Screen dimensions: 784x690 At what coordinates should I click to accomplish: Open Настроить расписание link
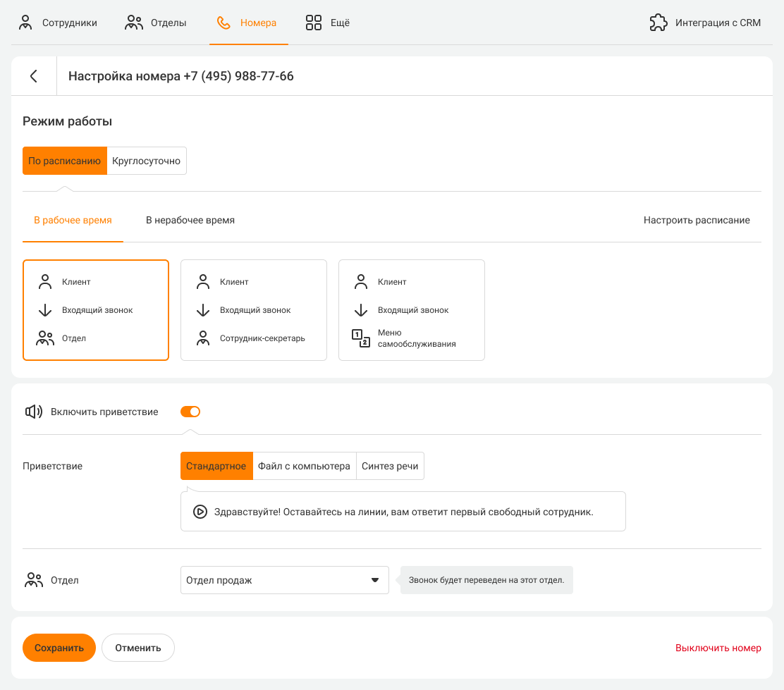point(696,220)
